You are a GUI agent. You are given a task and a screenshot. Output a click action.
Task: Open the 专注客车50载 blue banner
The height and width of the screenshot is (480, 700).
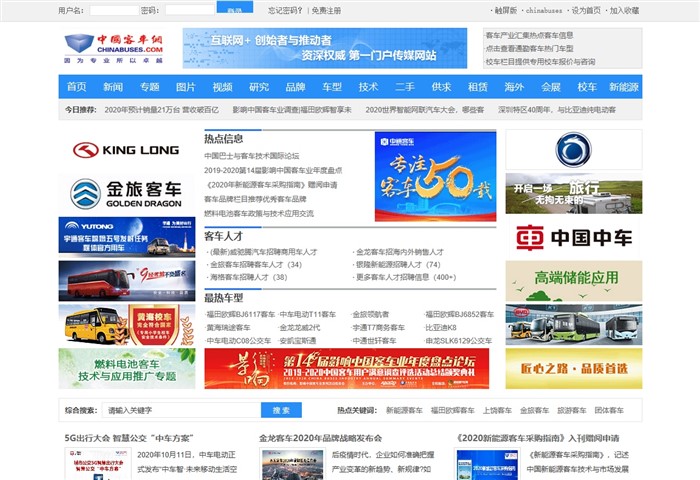(x=435, y=176)
